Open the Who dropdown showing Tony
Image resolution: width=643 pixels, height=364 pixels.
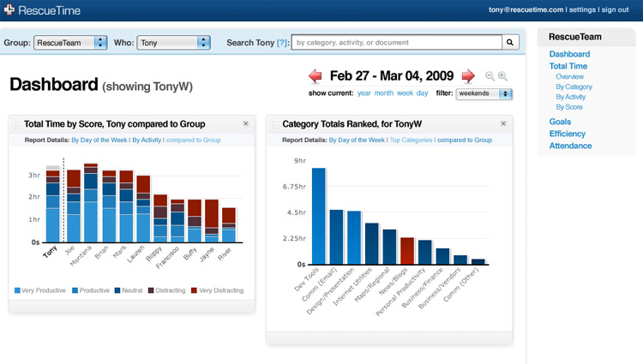pos(173,42)
